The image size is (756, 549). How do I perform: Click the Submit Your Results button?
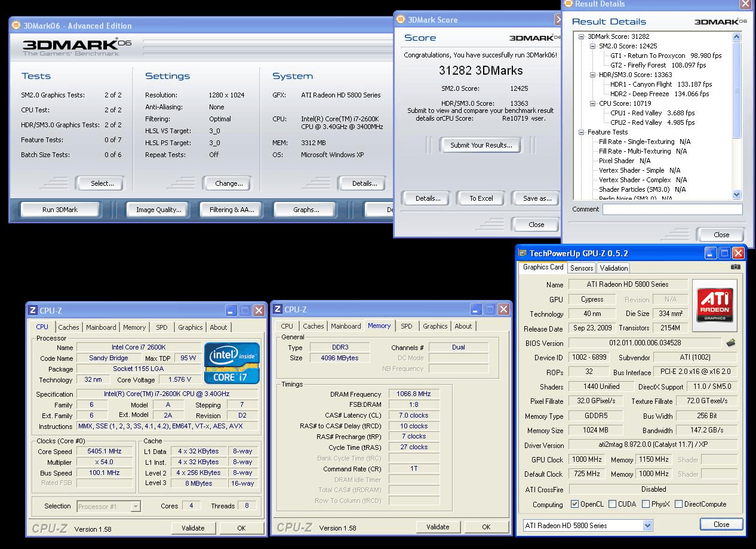click(481, 145)
